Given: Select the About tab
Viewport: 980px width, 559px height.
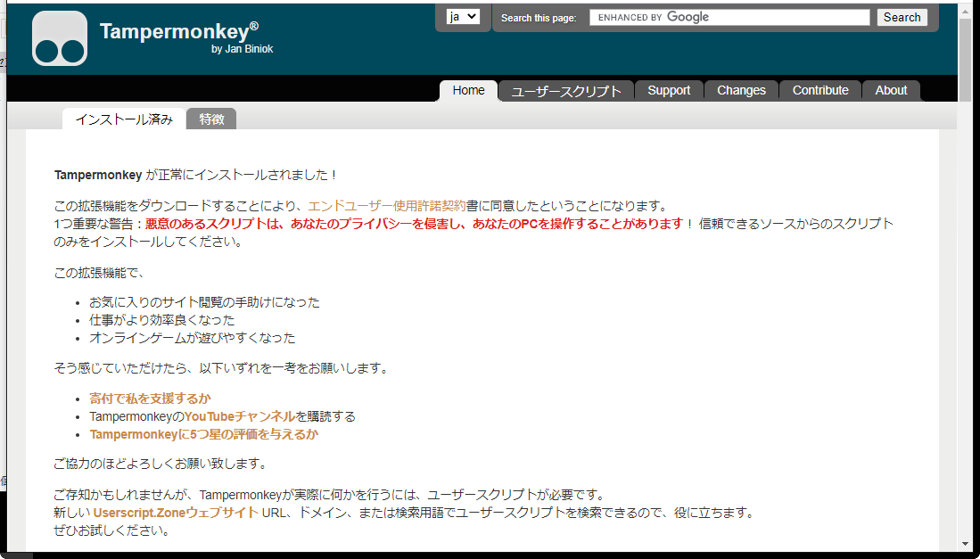Looking at the screenshot, I should pos(891,90).
